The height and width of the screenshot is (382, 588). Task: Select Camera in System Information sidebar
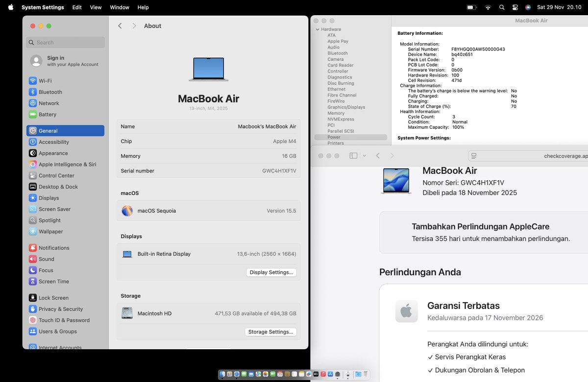(x=336, y=59)
